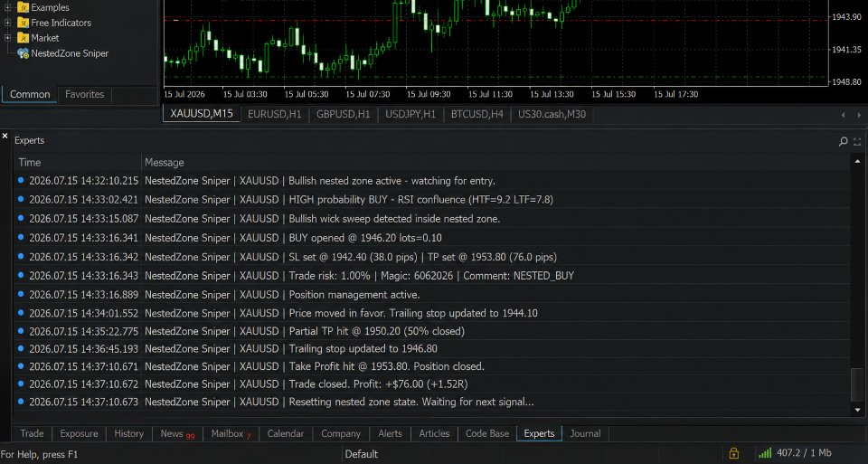Click the Market folder icon
The width and height of the screenshot is (868, 464).
point(24,38)
